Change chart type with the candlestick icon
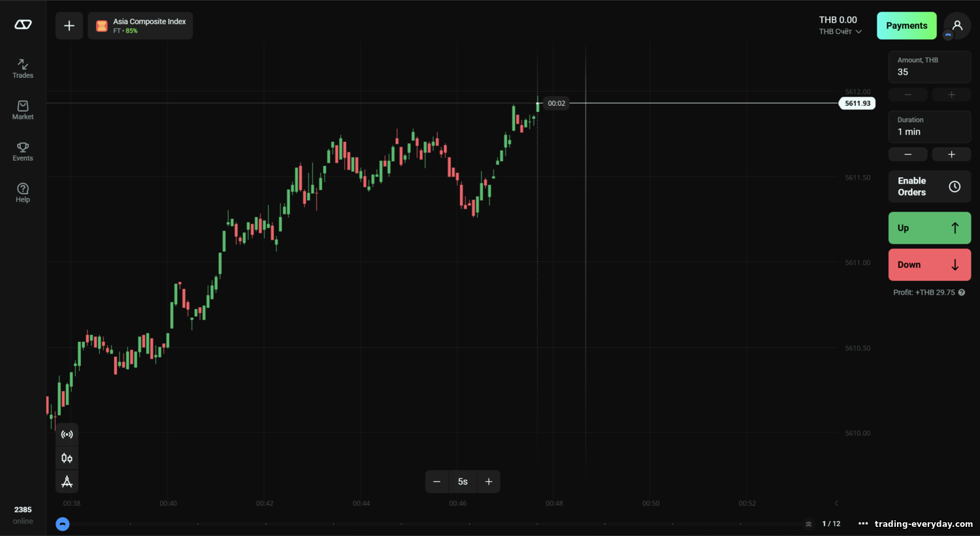980x536 pixels. [x=67, y=458]
